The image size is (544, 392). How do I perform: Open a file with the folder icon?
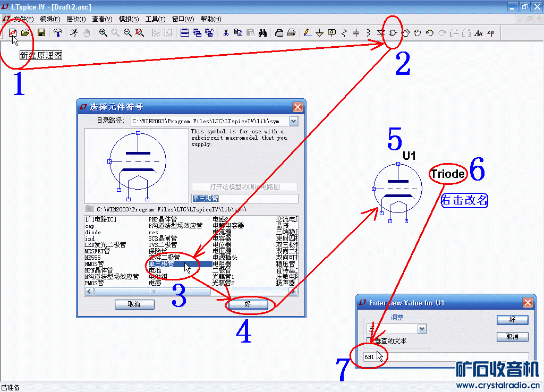coord(25,32)
